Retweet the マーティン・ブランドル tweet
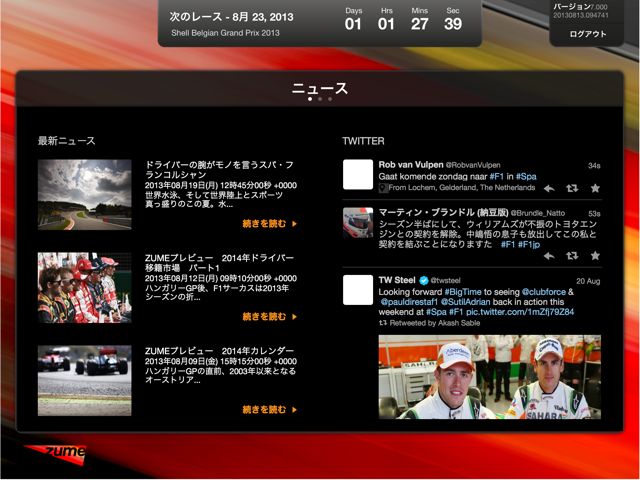 572,256
